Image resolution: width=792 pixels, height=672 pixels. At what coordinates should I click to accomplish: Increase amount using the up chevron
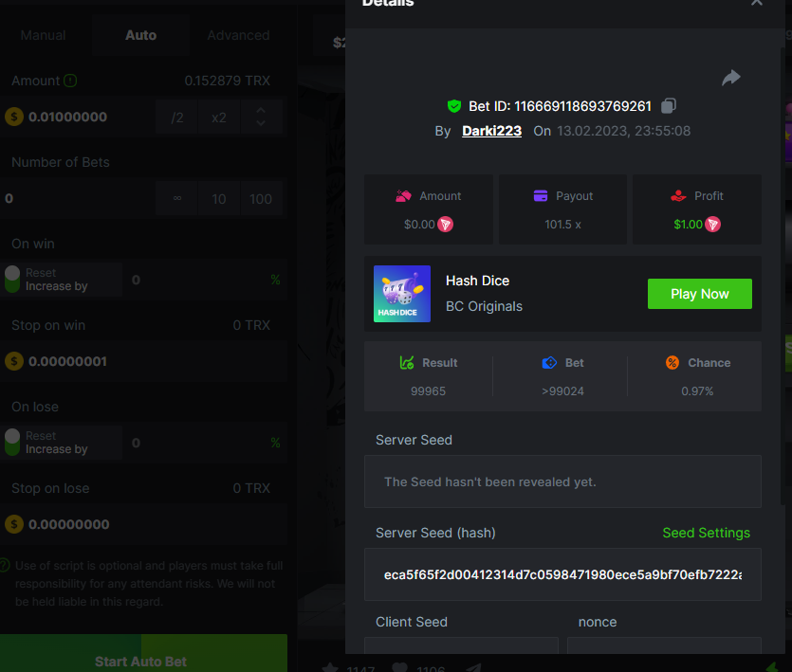261,110
